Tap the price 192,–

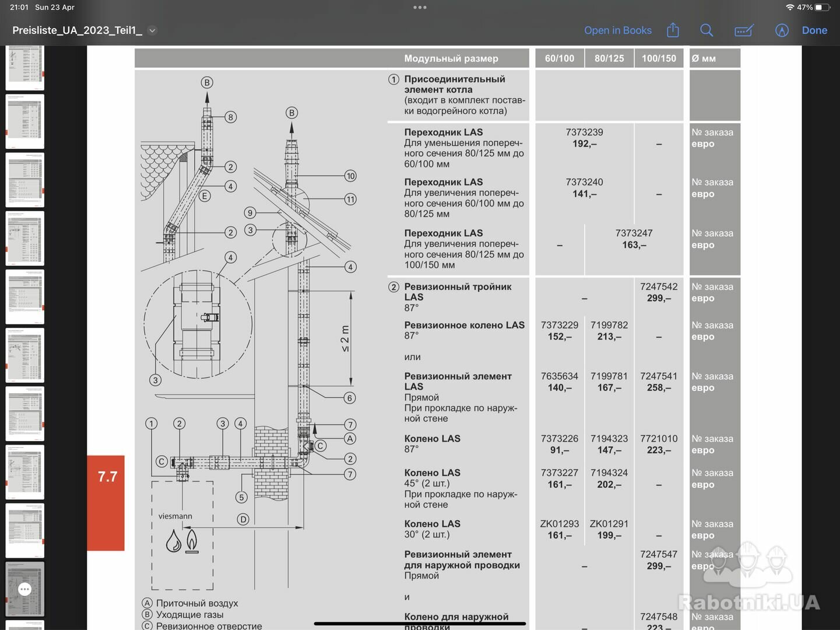click(x=584, y=143)
